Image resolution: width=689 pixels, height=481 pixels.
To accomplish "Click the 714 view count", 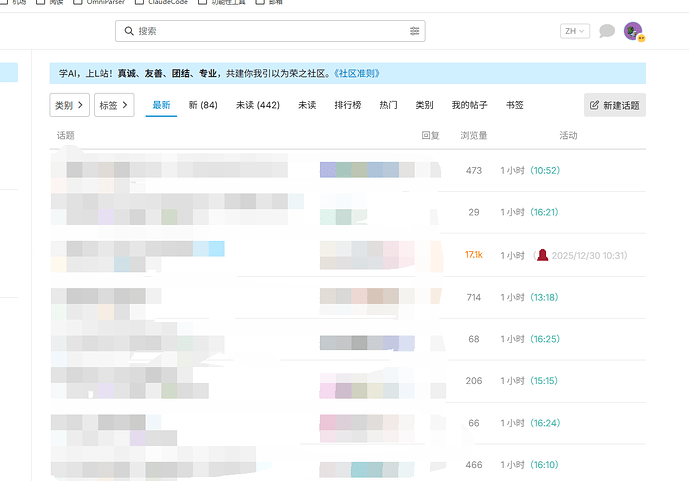I will click(x=474, y=297).
